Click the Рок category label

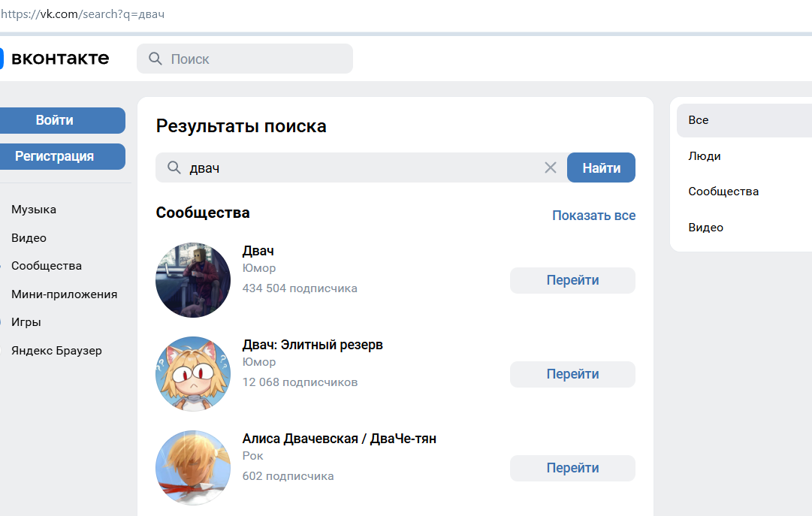252,456
